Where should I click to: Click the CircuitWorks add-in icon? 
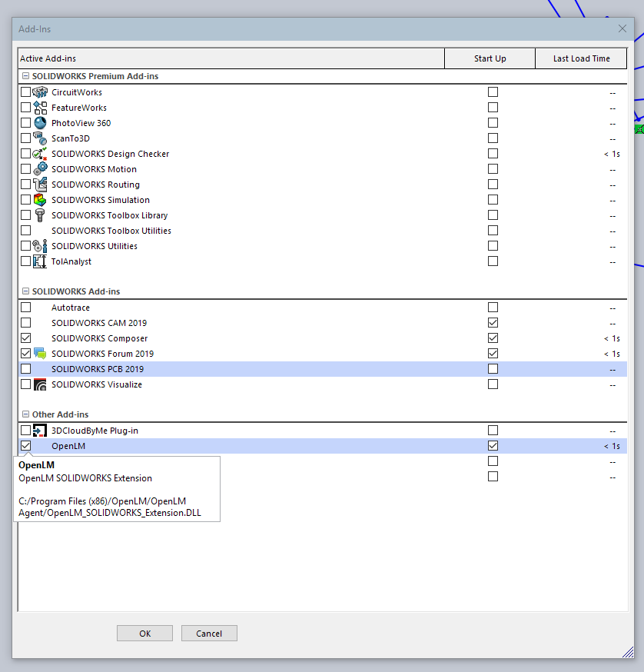coord(39,91)
